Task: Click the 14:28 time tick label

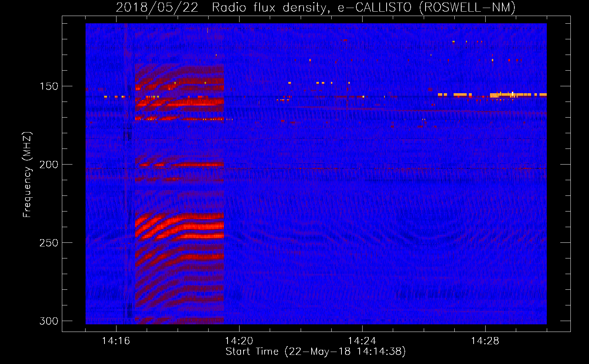Action: 485,341
